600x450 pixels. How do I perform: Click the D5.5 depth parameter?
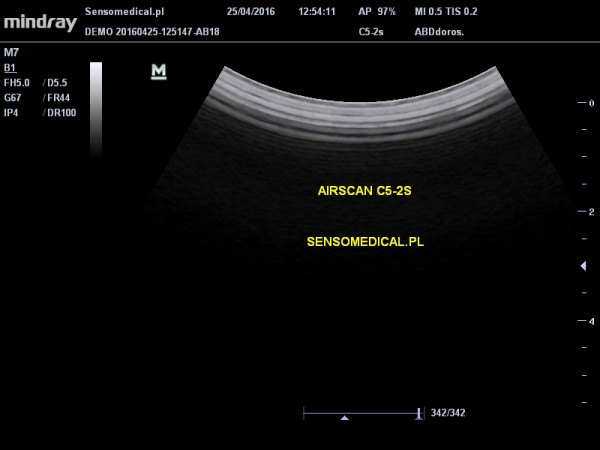coord(57,83)
